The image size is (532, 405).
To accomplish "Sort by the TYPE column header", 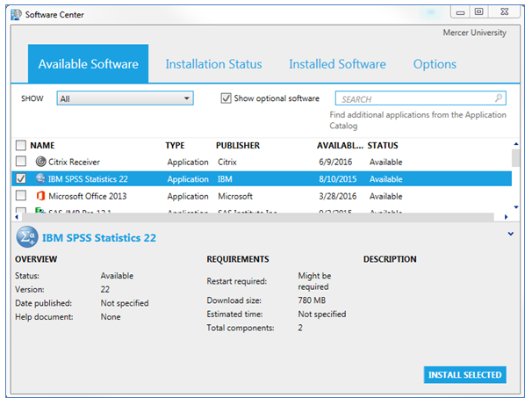I will point(175,145).
